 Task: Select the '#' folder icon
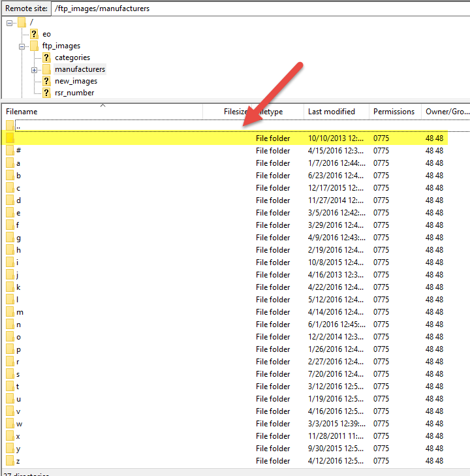click(10, 151)
